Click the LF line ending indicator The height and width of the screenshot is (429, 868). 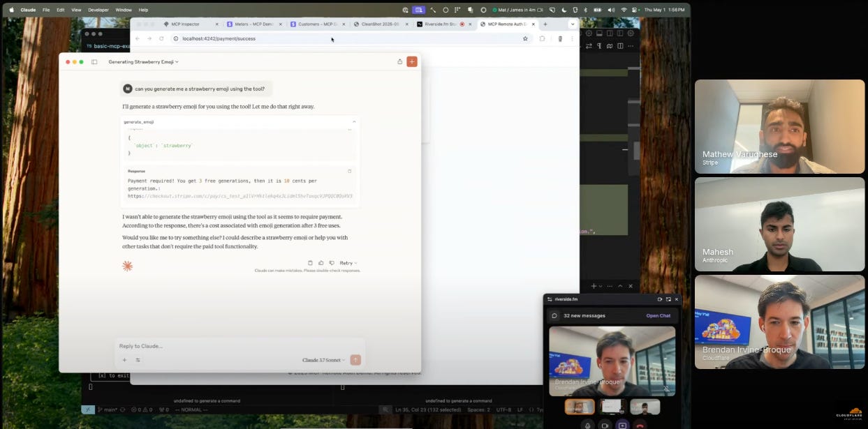point(520,409)
